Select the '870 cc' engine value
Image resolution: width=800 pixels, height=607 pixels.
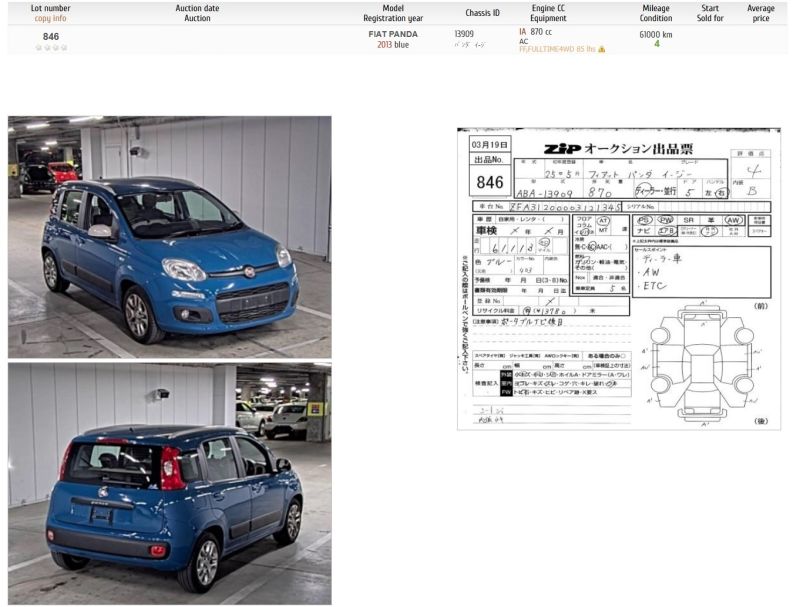pyautogui.click(x=541, y=32)
